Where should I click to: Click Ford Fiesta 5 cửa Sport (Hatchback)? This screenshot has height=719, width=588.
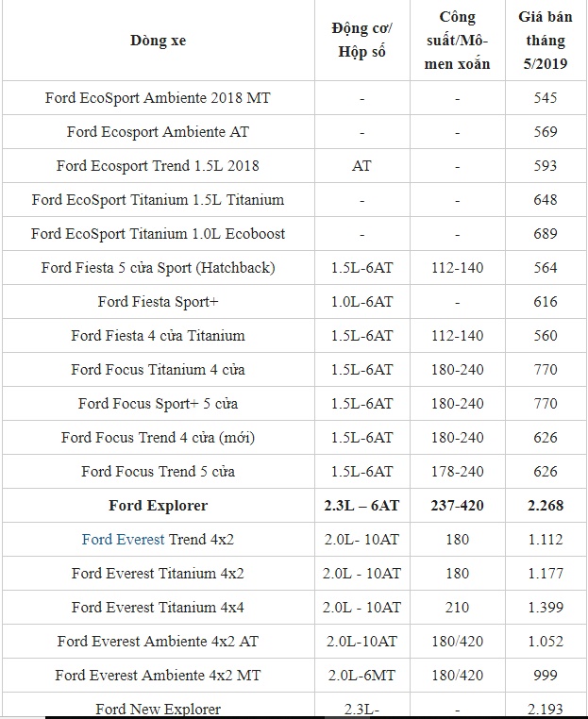tap(158, 268)
